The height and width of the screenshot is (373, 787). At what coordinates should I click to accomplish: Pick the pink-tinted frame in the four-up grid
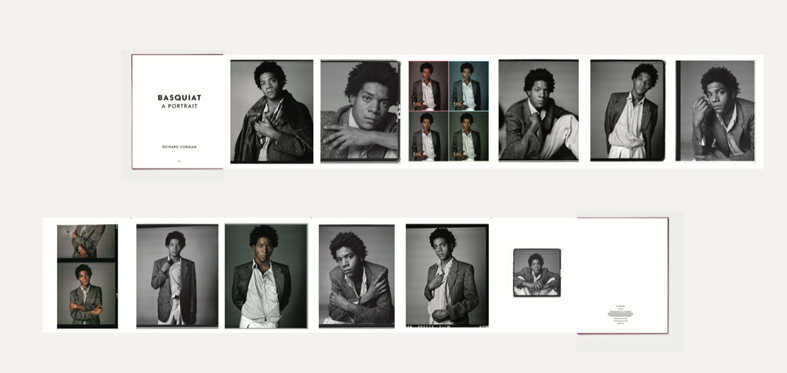click(428, 86)
